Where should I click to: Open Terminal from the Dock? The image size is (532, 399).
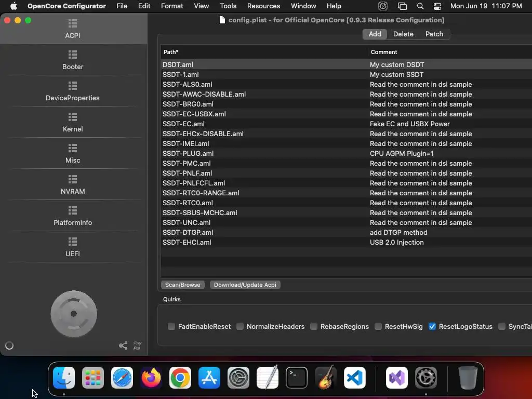(297, 378)
